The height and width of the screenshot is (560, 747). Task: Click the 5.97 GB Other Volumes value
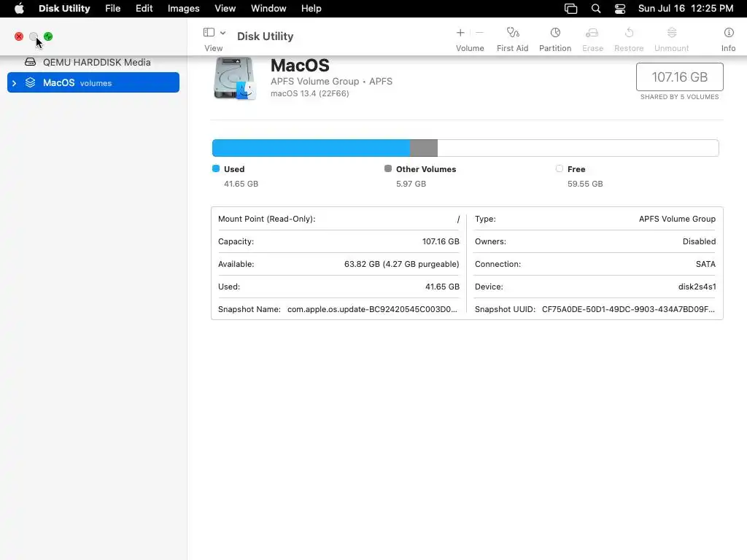(x=411, y=184)
